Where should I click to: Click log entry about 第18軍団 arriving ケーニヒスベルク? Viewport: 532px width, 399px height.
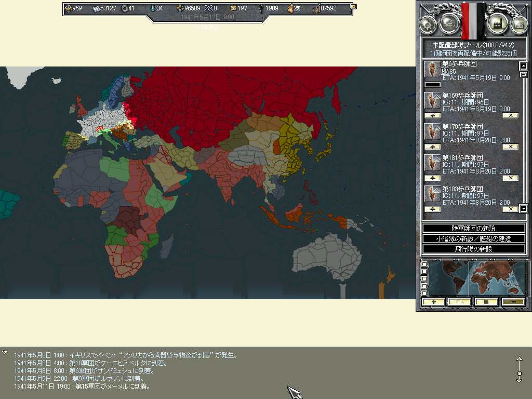[91, 363]
